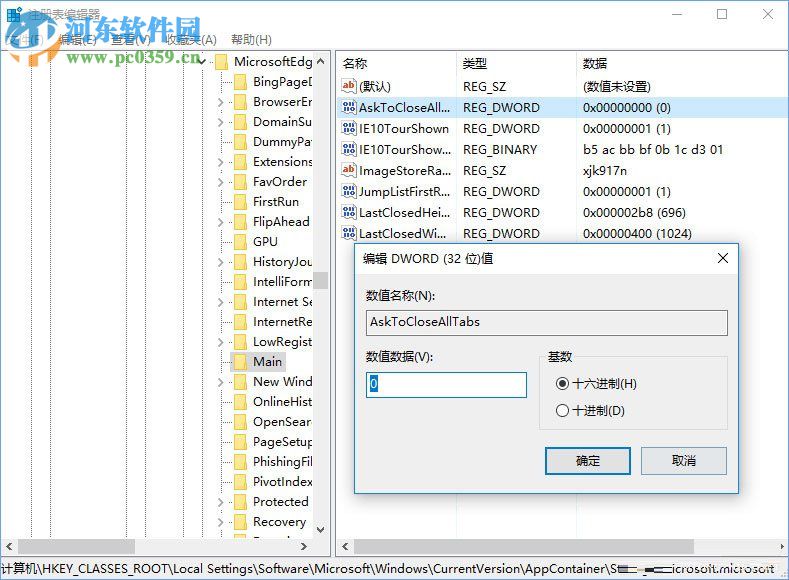Click the (默认) string value icon
The image size is (789, 580).
click(x=349, y=86)
